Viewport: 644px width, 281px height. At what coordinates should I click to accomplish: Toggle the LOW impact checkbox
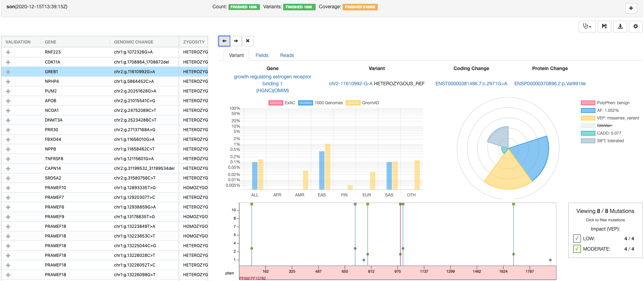point(577,239)
